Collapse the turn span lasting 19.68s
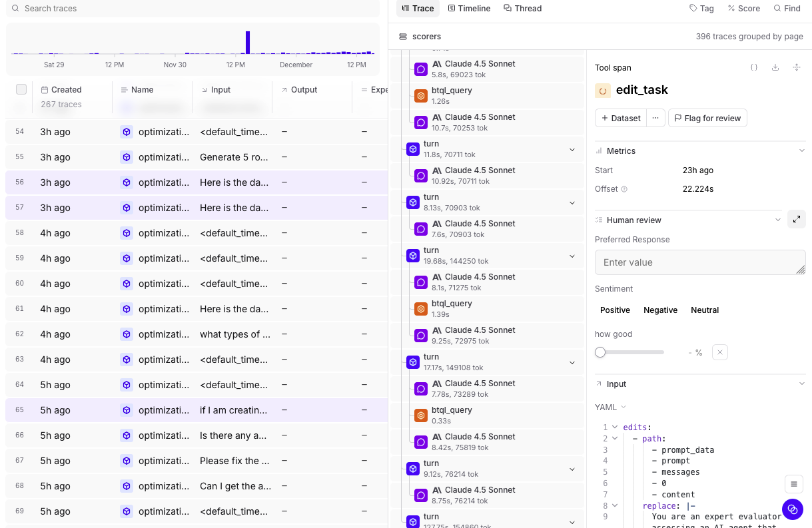 (x=572, y=256)
